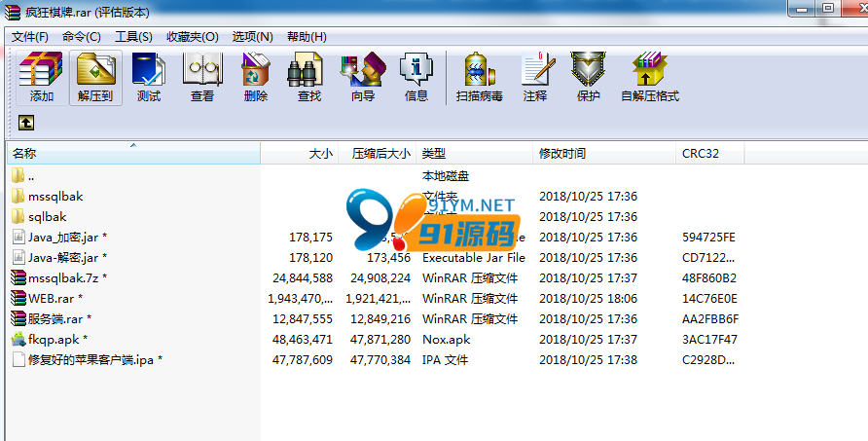Click the 修复好的苹果客户端.ipa file icon
The width and height of the screenshot is (868, 441).
[x=18, y=359]
